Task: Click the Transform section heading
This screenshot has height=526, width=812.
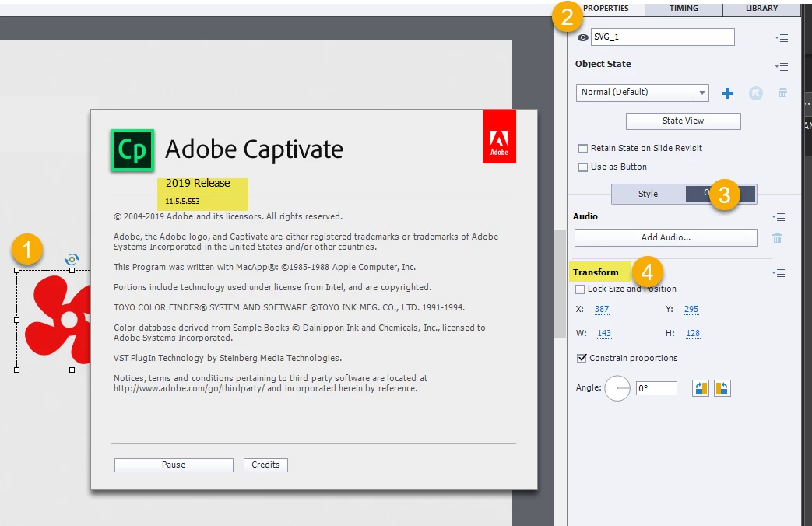Action: pyautogui.click(x=596, y=272)
